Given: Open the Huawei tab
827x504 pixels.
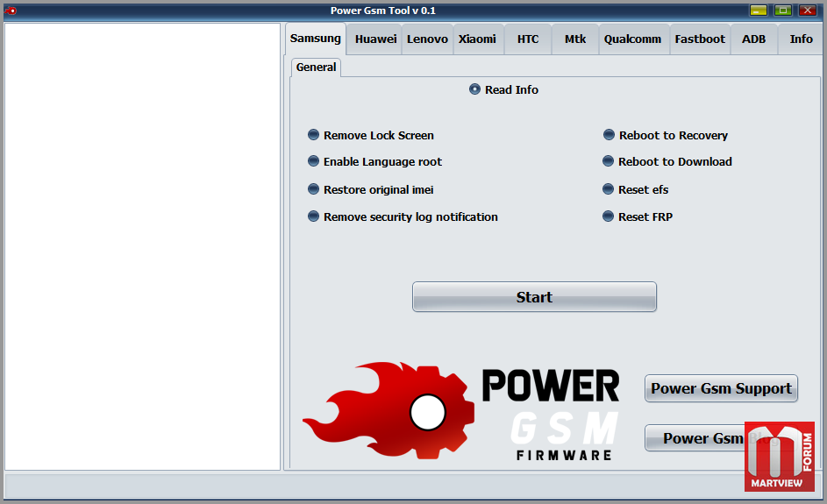Looking at the screenshot, I should click(375, 39).
